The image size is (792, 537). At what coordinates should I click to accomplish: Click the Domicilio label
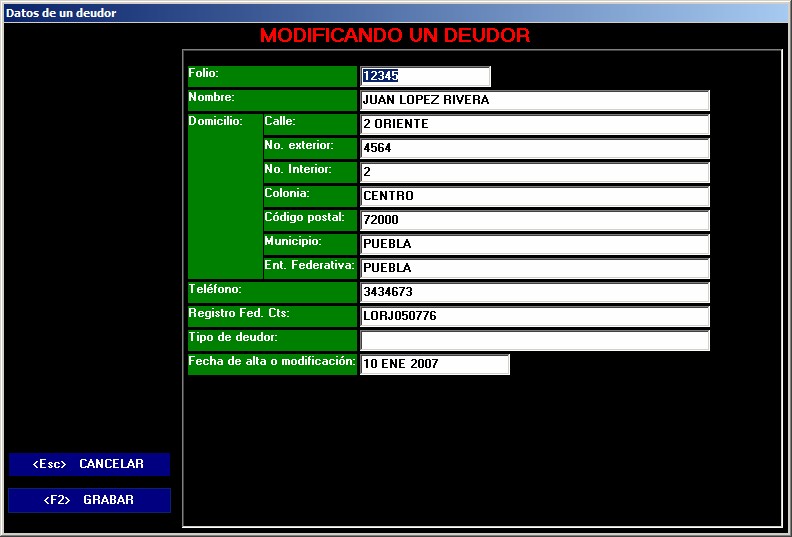(225, 197)
